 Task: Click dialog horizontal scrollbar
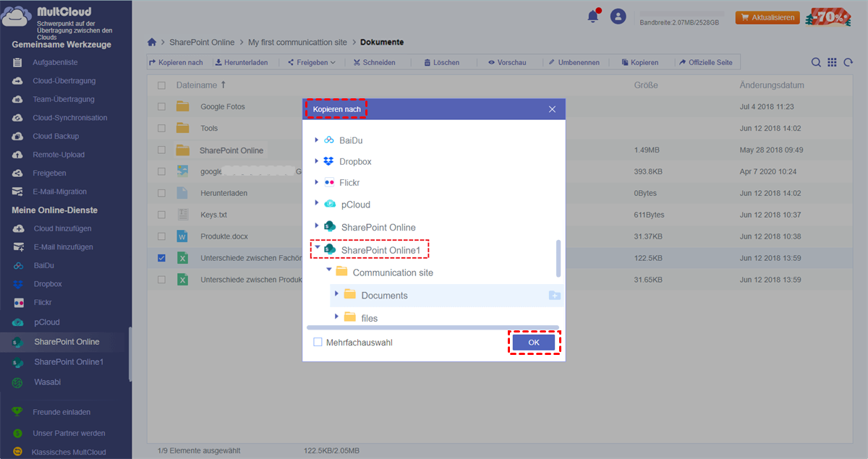(433, 327)
